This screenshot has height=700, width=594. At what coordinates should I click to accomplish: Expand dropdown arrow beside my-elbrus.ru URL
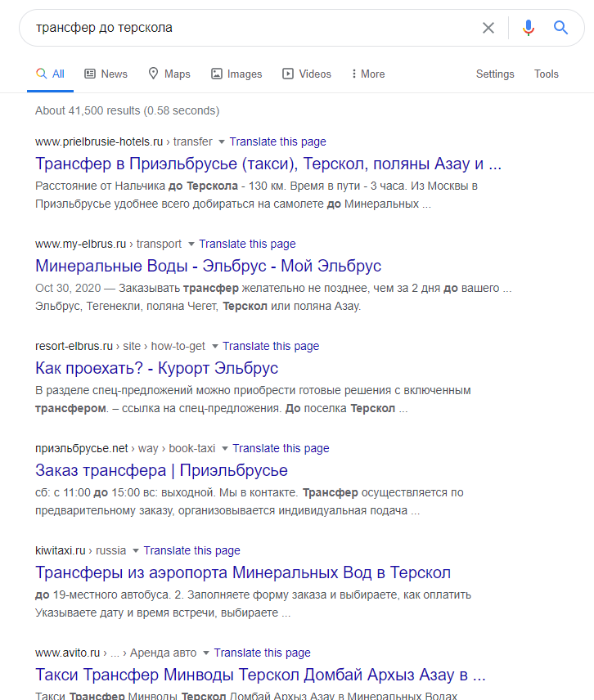(x=191, y=245)
